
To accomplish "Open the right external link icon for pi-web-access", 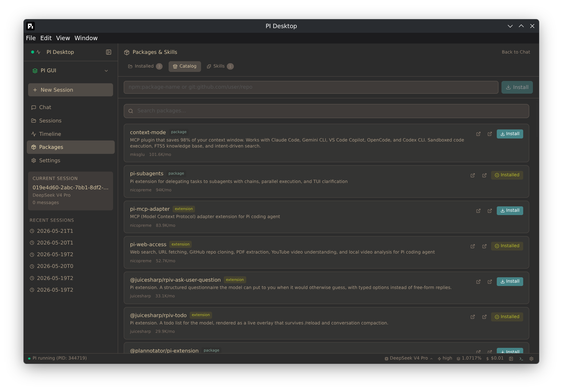I will [x=484, y=246].
